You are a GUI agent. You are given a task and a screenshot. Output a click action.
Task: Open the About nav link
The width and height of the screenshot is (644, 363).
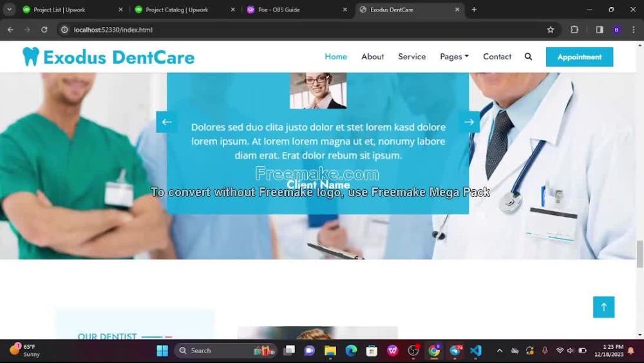click(x=372, y=57)
